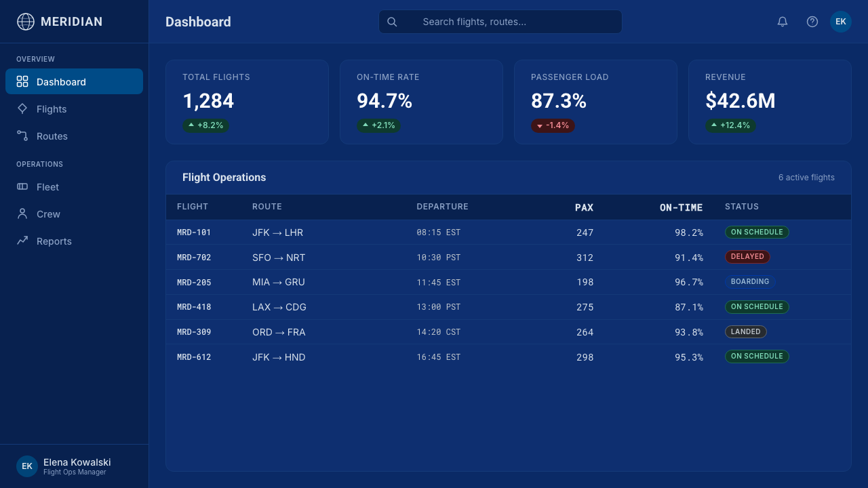Click the Revenue $42.6M stat card
The height and width of the screenshot is (488, 868).
(x=770, y=102)
